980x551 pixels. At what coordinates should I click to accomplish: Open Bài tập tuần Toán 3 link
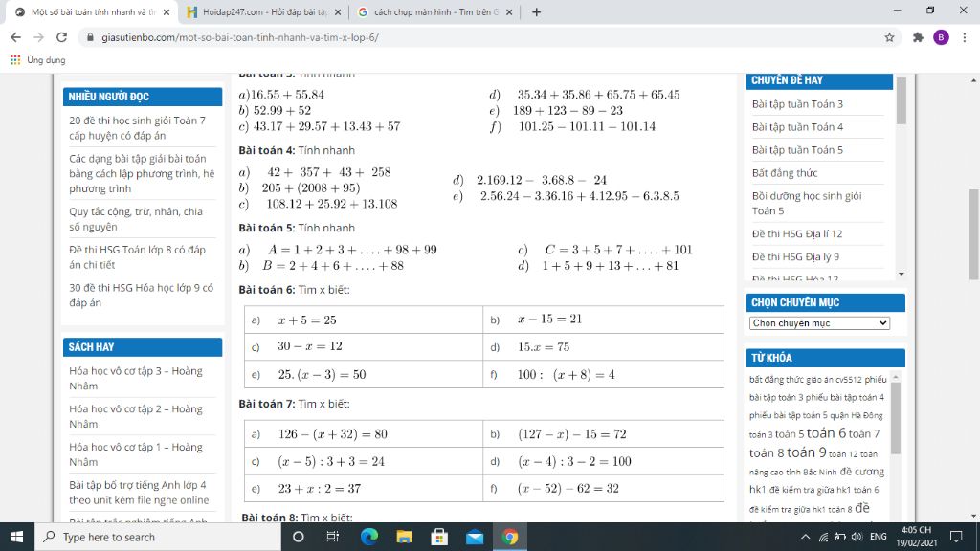pyautogui.click(x=797, y=103)
